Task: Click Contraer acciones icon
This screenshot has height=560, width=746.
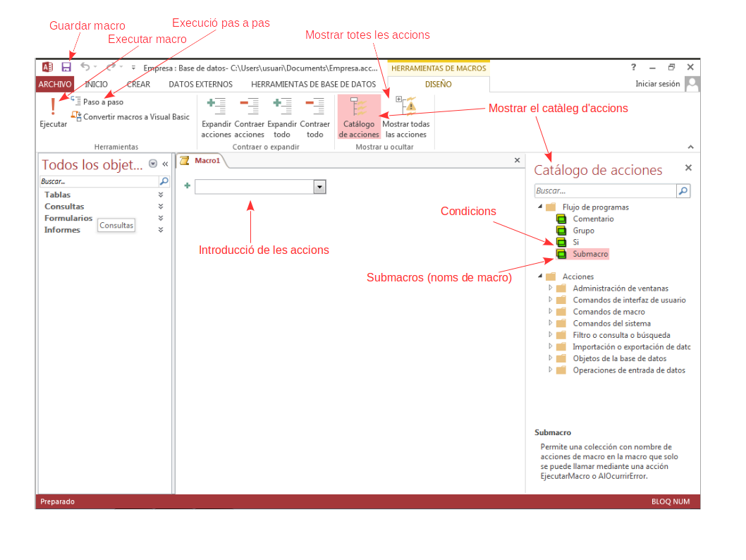Action: click(x=249, y=107)
